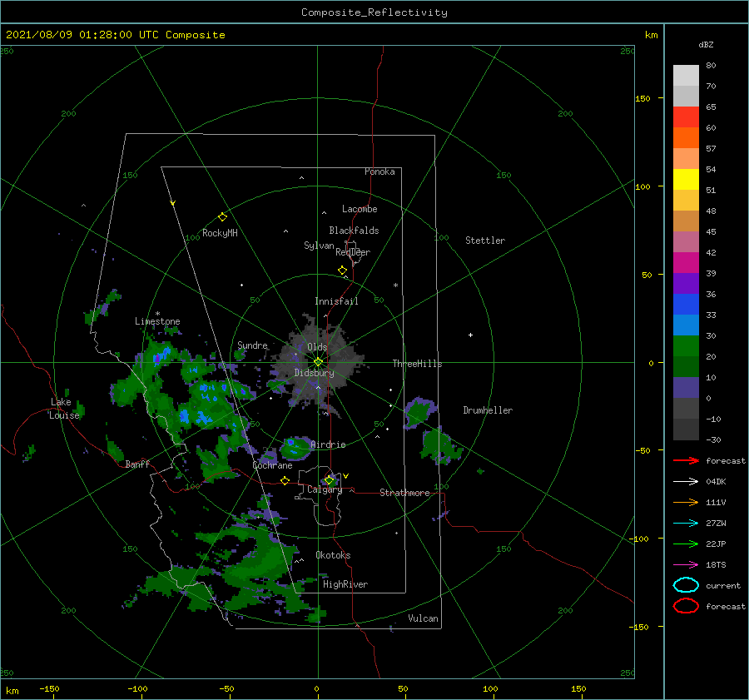Click the Drumheller city label
Image resolution: width=749 pixels, height=700 pixels.
[488, 410]
